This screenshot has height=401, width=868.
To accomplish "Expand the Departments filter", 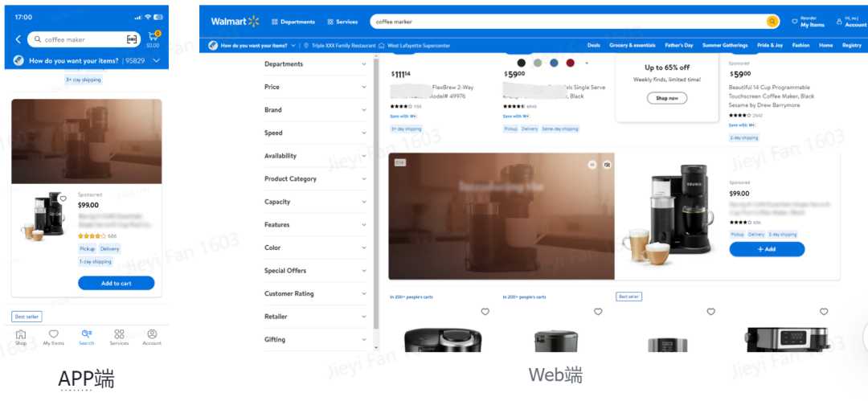I will pos(315,64).
